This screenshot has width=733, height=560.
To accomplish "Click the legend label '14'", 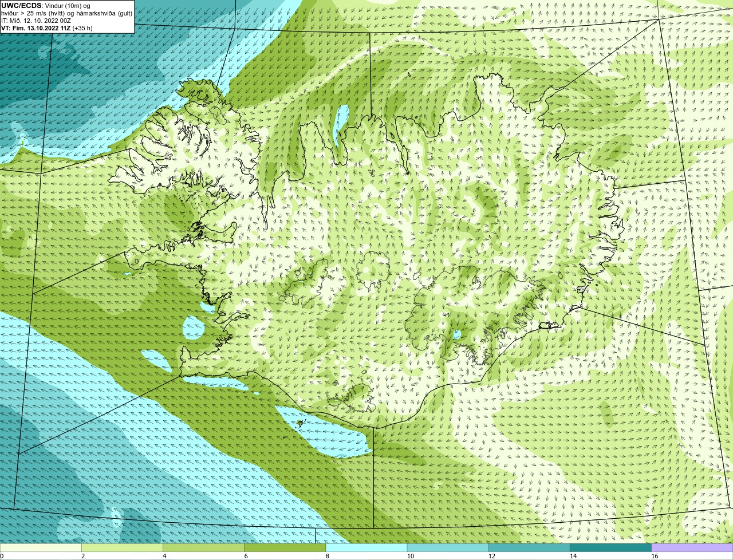I will 573,556.
